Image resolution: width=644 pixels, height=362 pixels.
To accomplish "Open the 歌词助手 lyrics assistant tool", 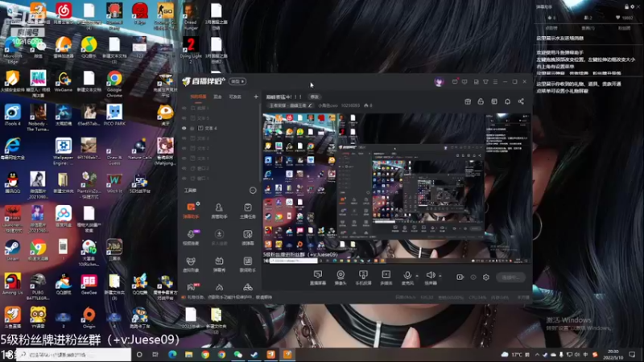I will 248,264.
